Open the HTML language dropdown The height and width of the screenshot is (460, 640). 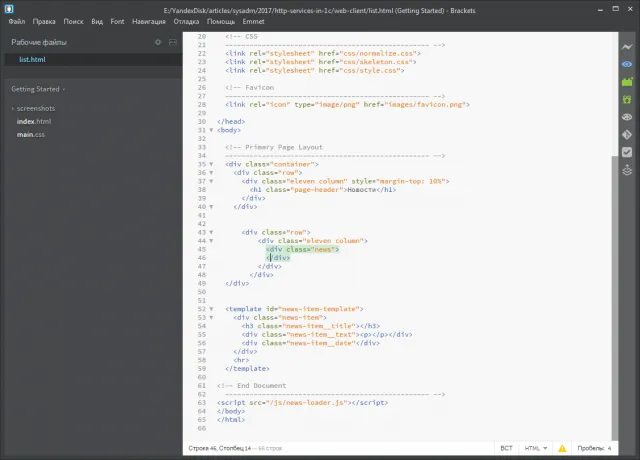[x=536, y=448]
